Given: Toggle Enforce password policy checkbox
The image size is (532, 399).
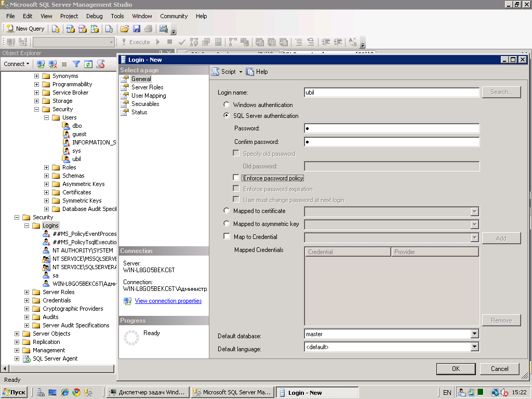Looking at the screenshot, I should 236,178.
